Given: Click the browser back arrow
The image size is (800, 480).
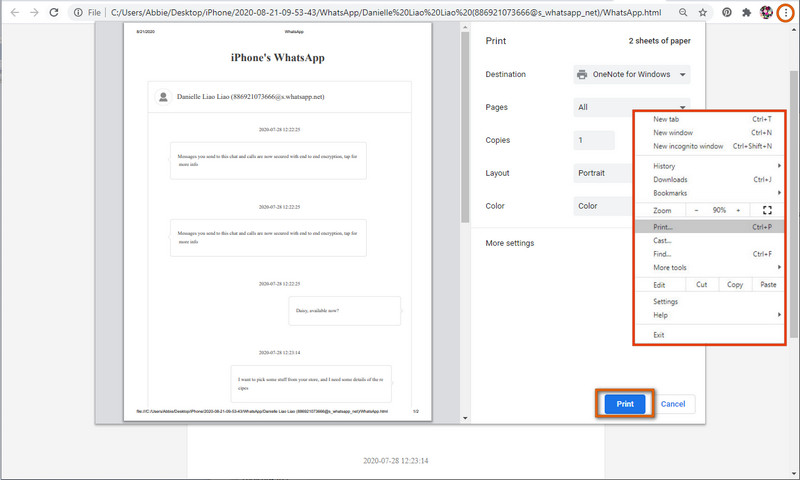Looking at the screenshot, I should (15, 12).
